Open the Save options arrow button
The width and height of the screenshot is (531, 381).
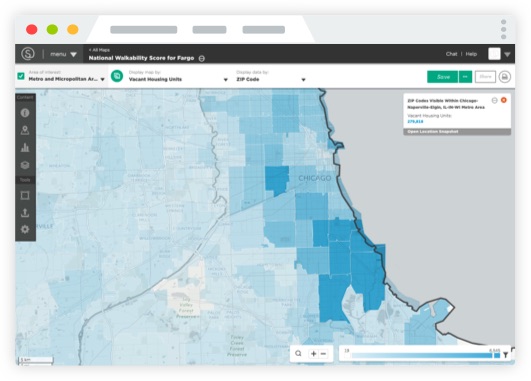click(x=465, y=77)
